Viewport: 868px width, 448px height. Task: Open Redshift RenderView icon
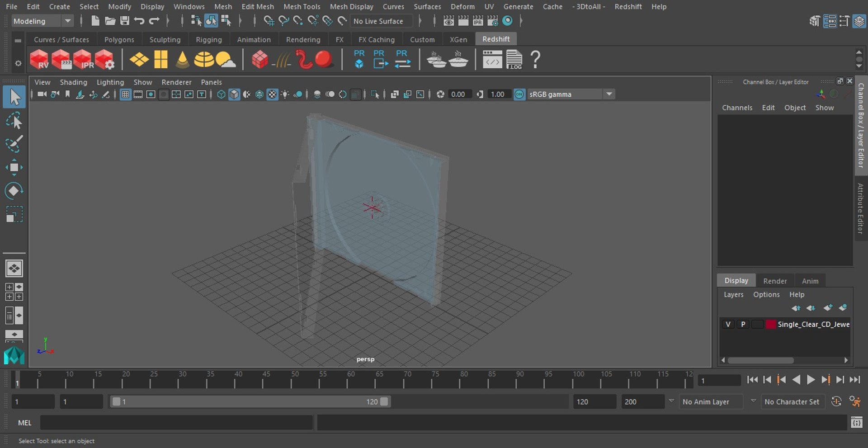pos(39,59)
